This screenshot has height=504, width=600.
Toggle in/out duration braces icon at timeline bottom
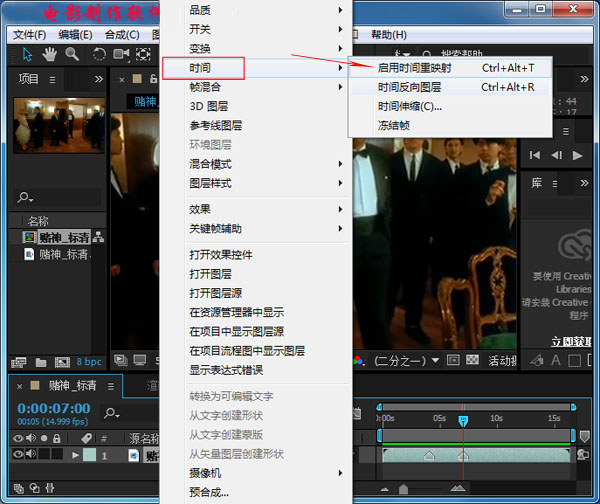point(50,488)
